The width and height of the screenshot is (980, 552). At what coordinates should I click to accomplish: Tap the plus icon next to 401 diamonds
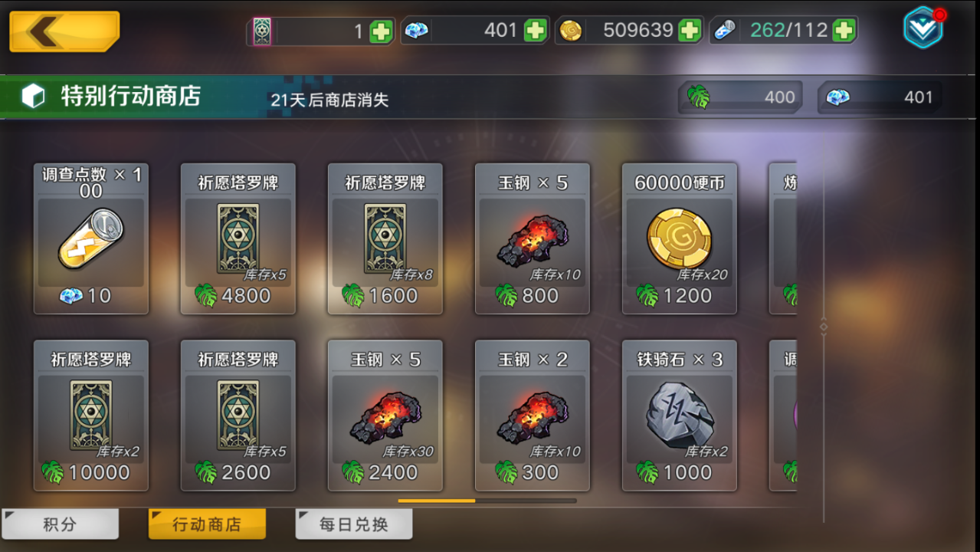(x=536, y=31)
